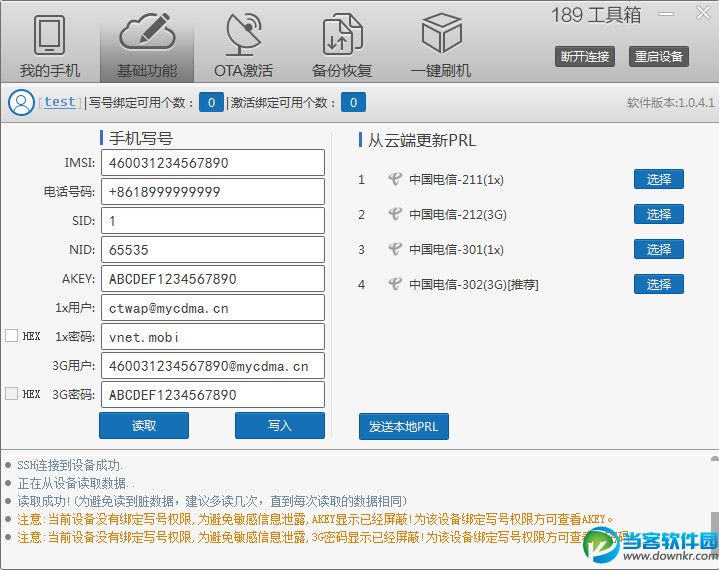Click the 写号绑定可用个数 count box
This screenshot has height=570, width=719.
pos(211,102)
